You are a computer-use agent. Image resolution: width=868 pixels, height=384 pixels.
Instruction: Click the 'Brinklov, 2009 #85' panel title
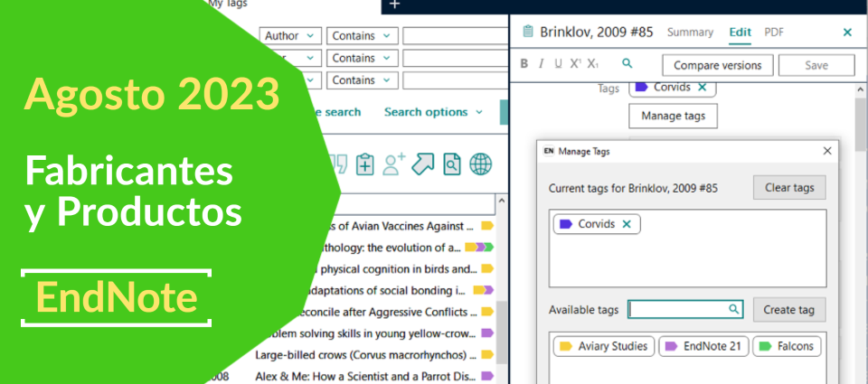point(596,33)
